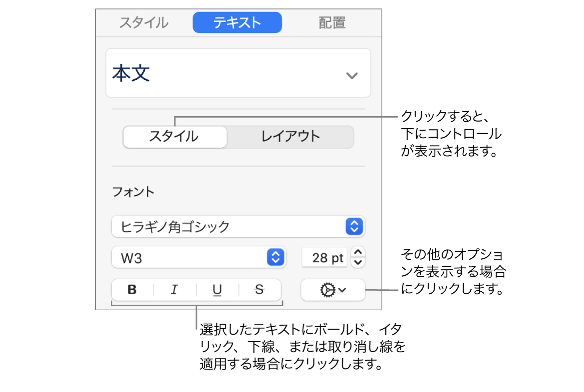Screen dimensions: 584x392
Task: Decrease font size with down arrow
Action: pyautogui.click(x=359, y=262)
